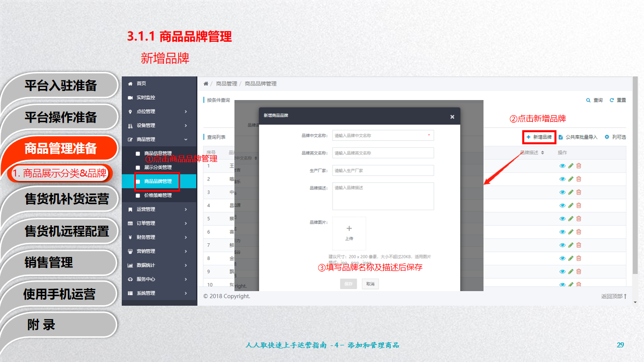This screenshot has width=644, height=362.
Task: Click the green edit pencil in row 1
Action: coord(571,166)
